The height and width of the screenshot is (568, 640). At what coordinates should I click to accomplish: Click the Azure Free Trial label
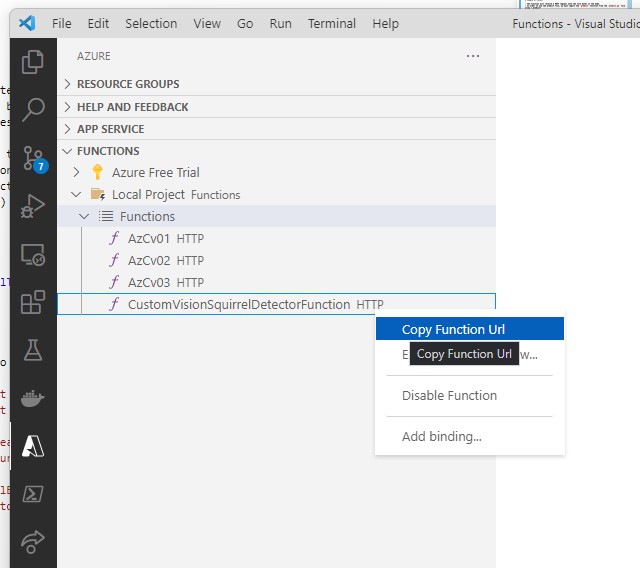pos(156,172)
